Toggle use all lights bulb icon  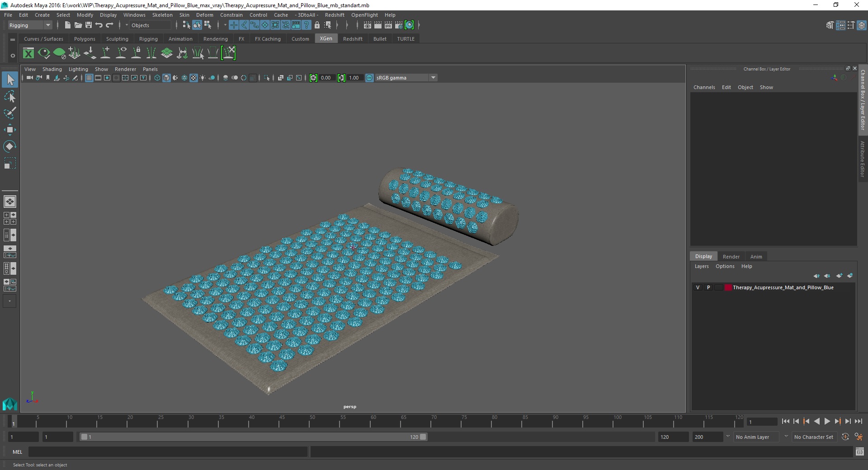click(203, 78)
